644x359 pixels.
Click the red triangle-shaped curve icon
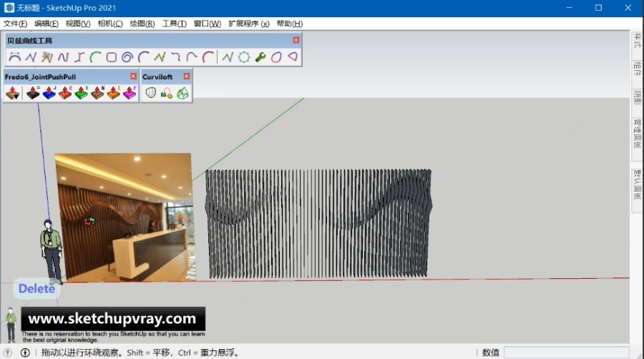click(x=293, y=57)
